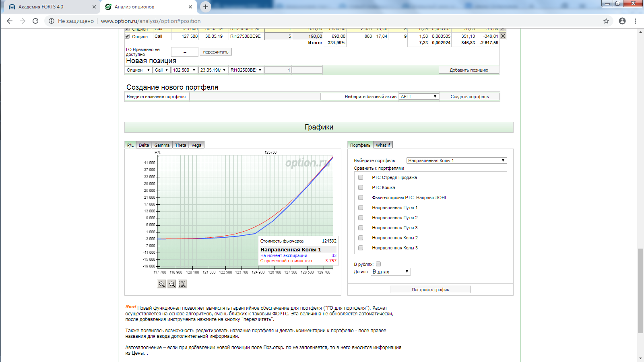Open the В днях expiry dropdown

pos(390,272)
